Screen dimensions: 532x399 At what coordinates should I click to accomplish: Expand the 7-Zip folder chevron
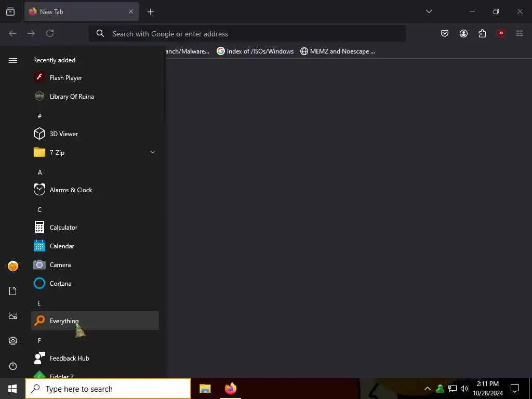(x=153, y=152)
